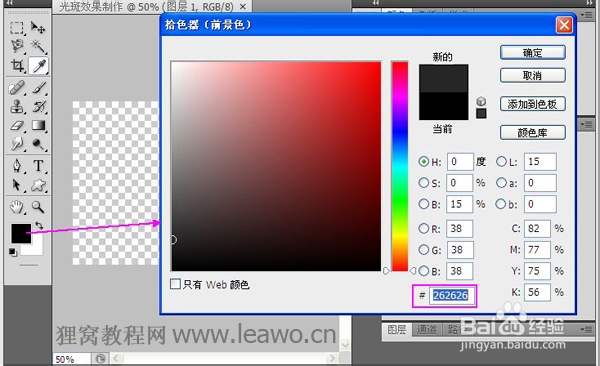The width and height of the screenshot is (600, 366).
Task: Select the History Brush tool
Action: [x=39, y=106]
